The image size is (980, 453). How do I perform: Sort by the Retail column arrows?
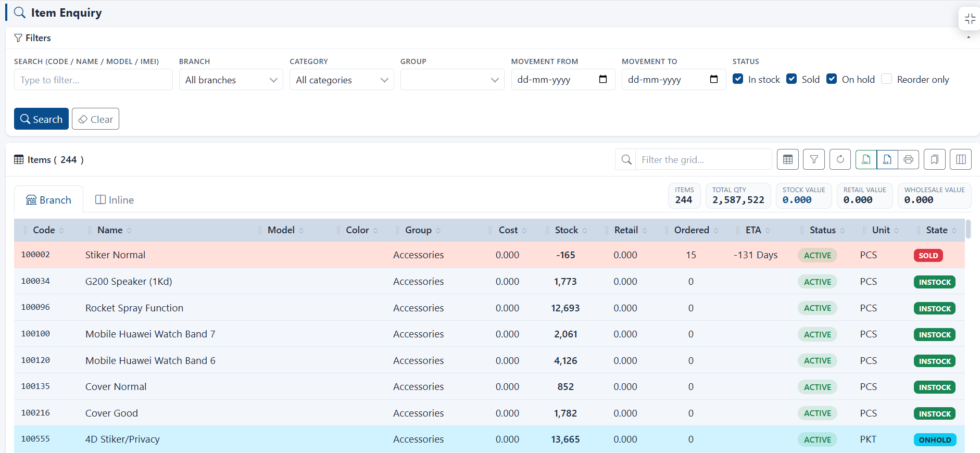click(x=645, y=231)
